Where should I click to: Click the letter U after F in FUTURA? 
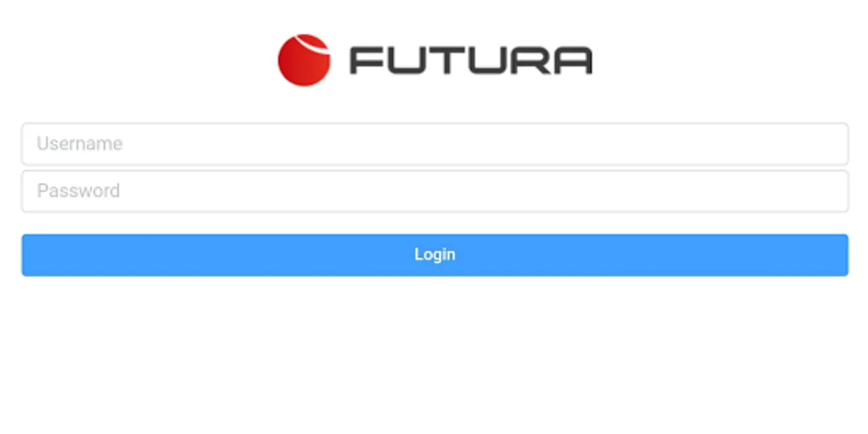(x=406, y=61)
